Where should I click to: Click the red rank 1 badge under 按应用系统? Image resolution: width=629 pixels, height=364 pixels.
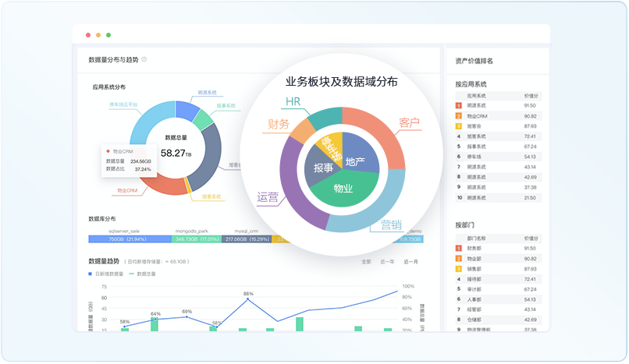[x=459, y=106]
